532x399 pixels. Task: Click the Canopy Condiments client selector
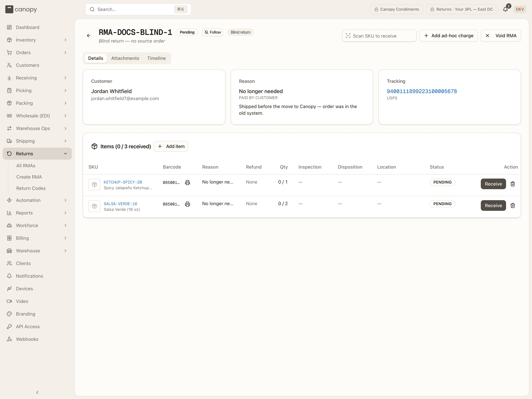[397, 9]
